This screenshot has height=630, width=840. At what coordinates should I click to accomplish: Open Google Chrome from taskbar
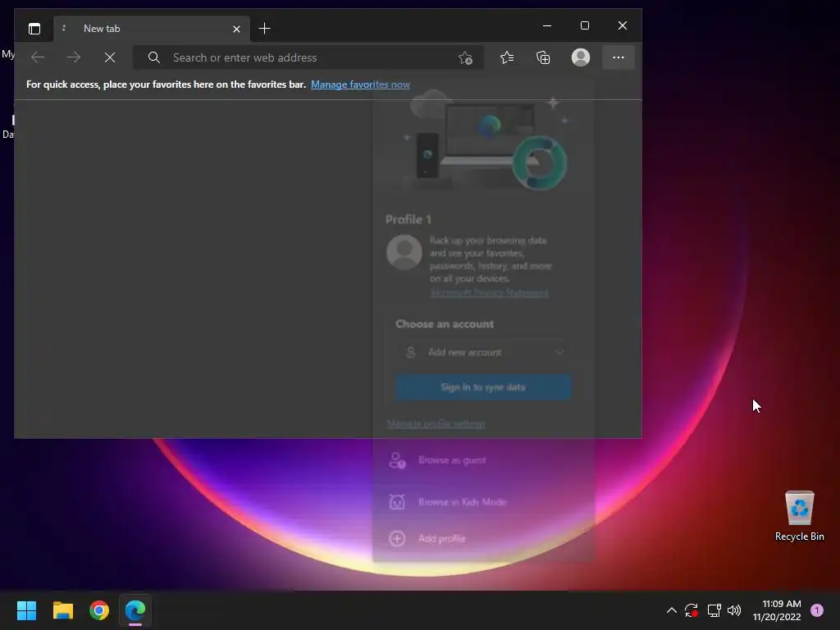99,610
